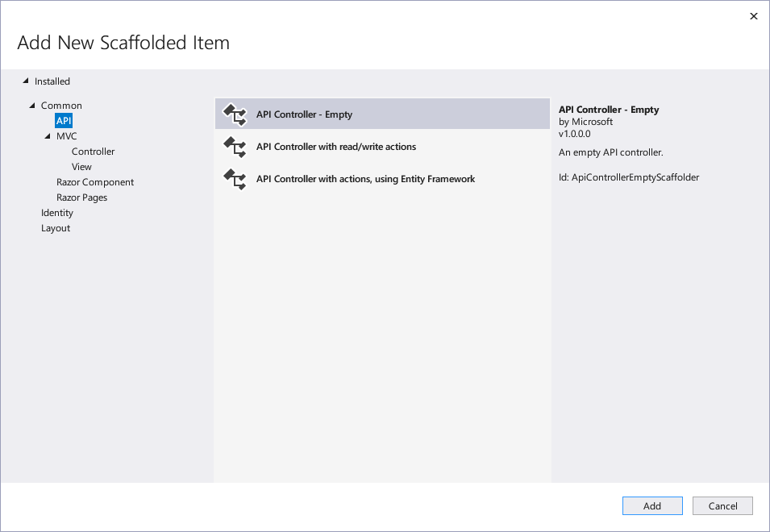Image resolution: width=770 pixels, height=532 pixels.
Task: Click the Entity Framework API controller icon
Action: (235, 179)
